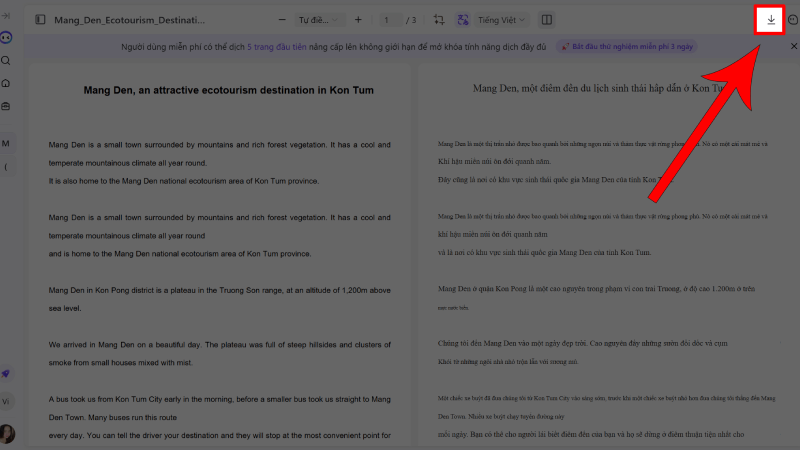Click the rocket upgrade icon in sidebar
Viewport: 800px width, 450px height.
point(7,374)
